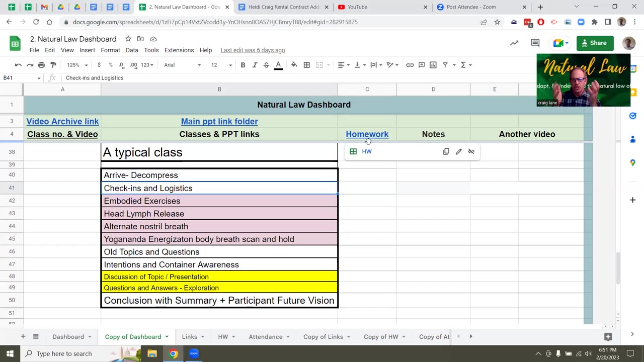Image resolution: width=644 pixels, height=362 pixels.
Task: Click the Print icon
Action: point(41,65)
